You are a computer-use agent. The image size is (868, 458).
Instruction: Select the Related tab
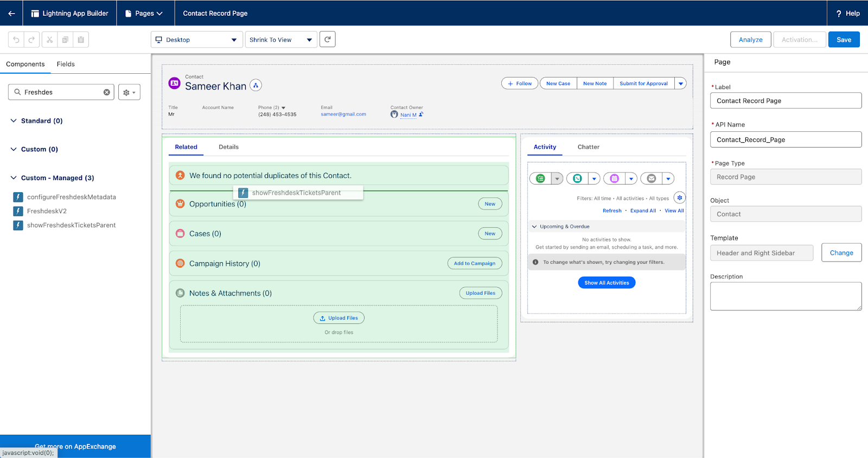(x=186, y=147)
